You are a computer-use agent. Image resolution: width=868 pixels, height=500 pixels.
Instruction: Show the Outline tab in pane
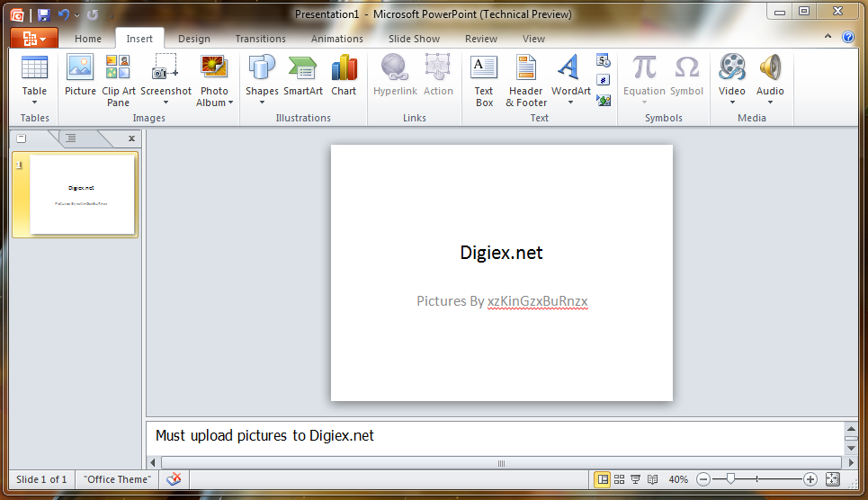click(71, 138)
